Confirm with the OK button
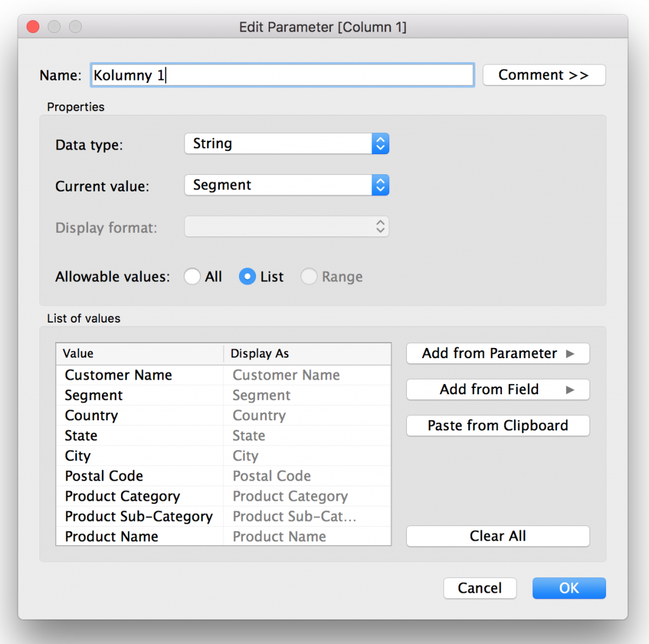The width and height of the screenshot is (649, 644). [x=569, y=588]
